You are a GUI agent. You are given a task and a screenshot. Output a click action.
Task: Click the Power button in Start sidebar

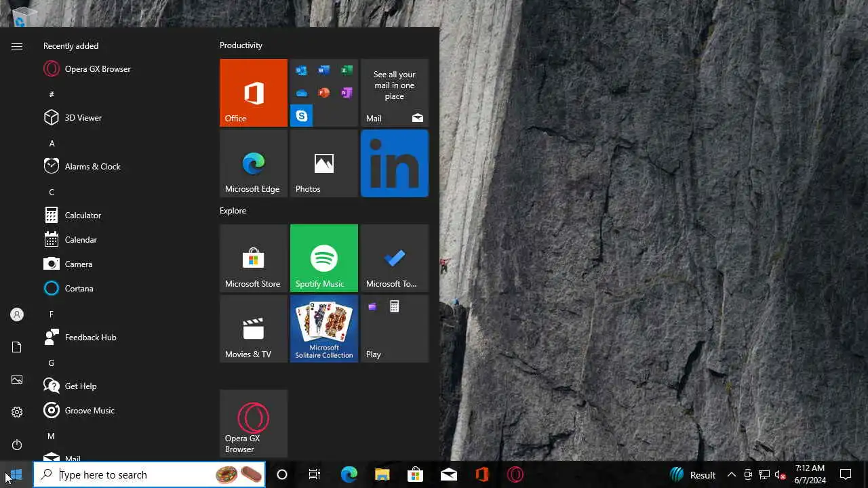click(x=17, y=445)
